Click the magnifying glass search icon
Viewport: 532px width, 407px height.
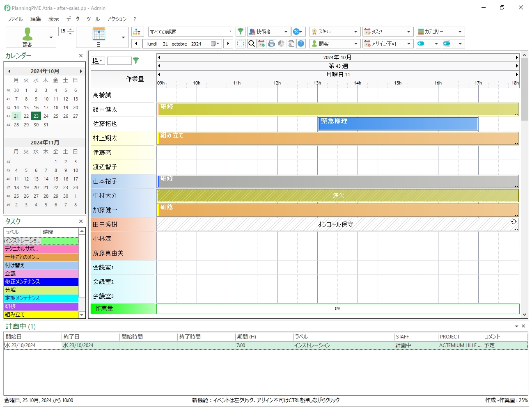tap(252, 43)
